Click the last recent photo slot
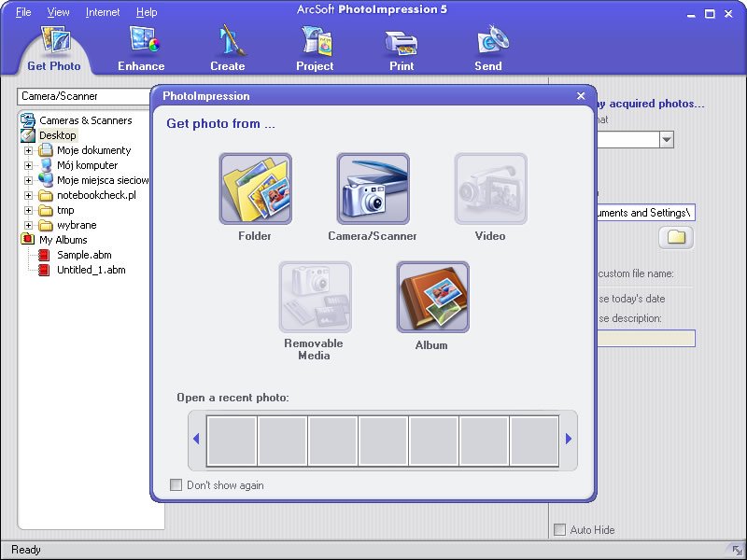Screen dimensions: 747x560 pos(534,441)
